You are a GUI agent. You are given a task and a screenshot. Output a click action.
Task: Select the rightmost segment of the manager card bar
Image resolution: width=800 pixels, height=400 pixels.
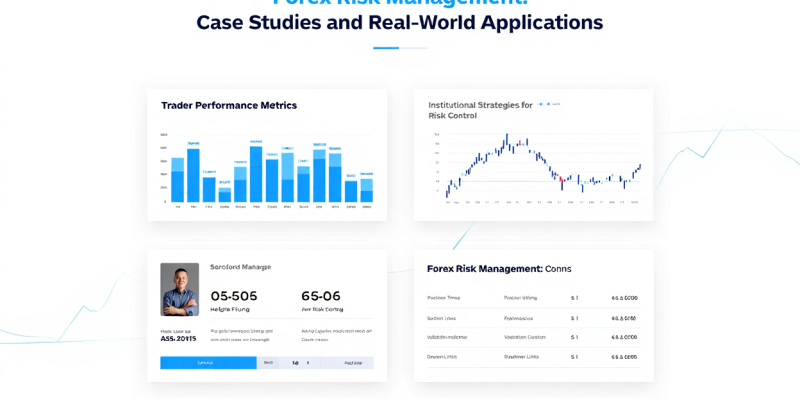[352, 363]
